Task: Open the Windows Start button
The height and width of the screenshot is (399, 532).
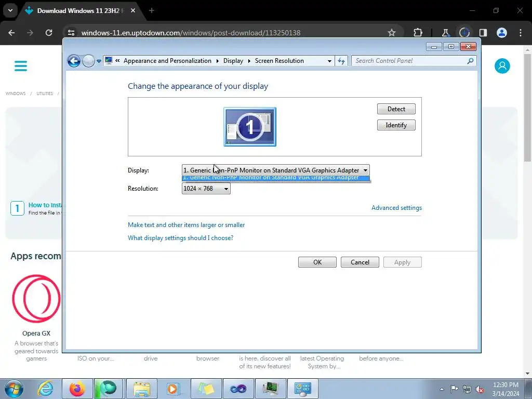Action: tap(14, 389)
